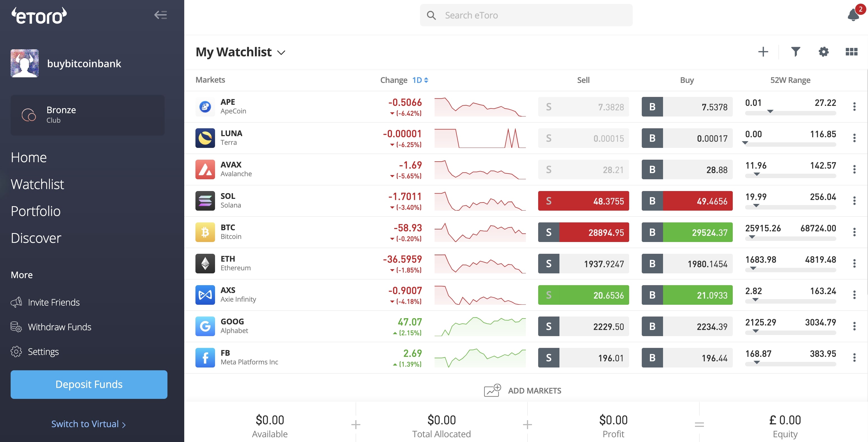Click Switch to Virtual link
Image resolution: width=868 pixels, height=442 pixels.
click(x=88, y=424)
